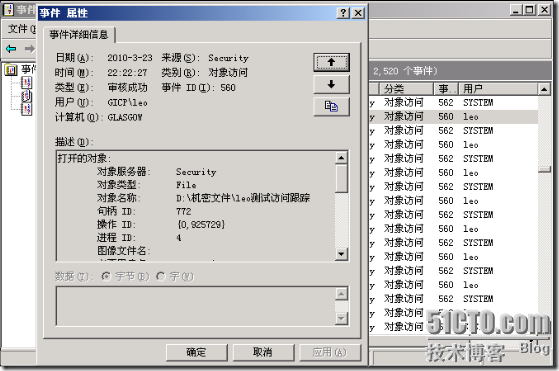Click the 对象类型 value File
The image size is (559, 371).
click(x=186, y=185)
